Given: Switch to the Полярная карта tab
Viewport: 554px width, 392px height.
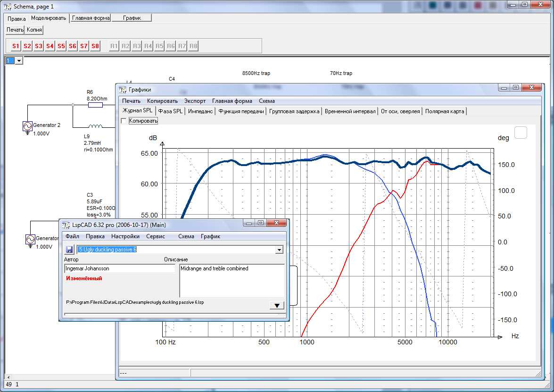Looking at the screenshot, I should coord(445,111).
